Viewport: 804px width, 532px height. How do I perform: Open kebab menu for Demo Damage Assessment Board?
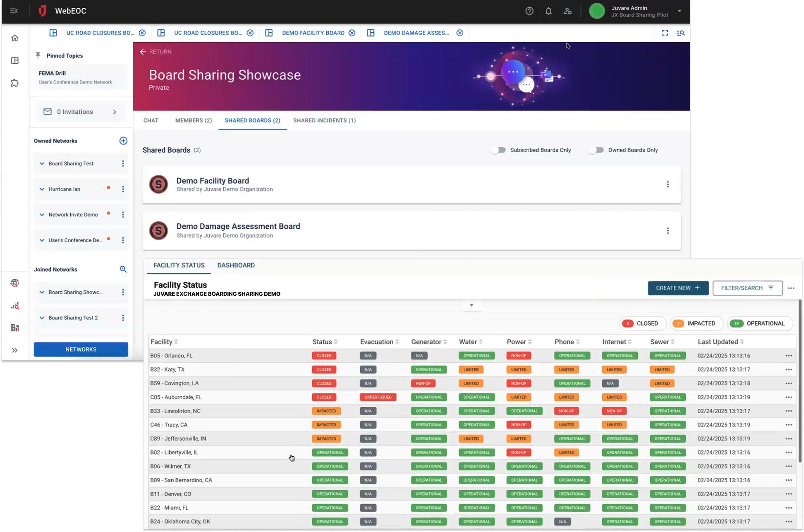[x=668, y=231]
